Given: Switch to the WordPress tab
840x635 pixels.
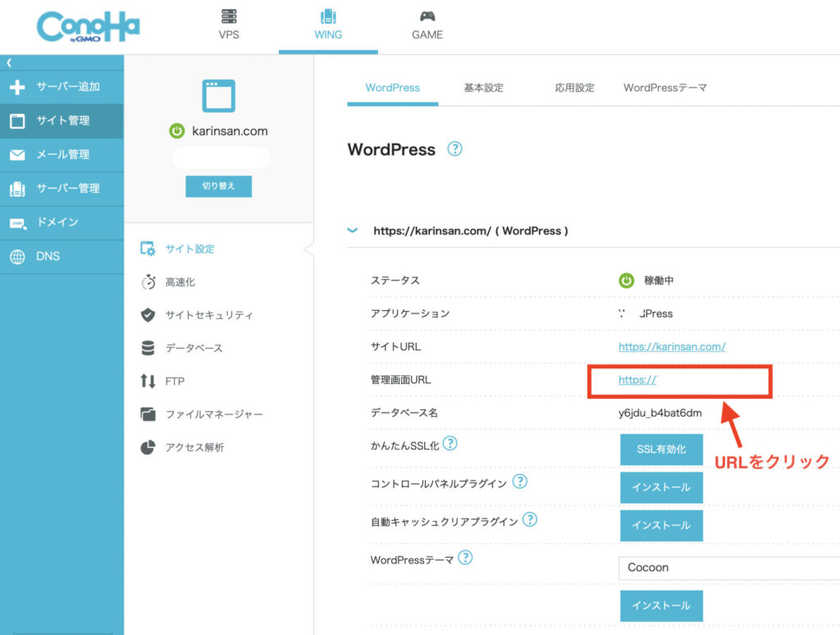Looking at the screenshot, I should click(x=393, y=88).
